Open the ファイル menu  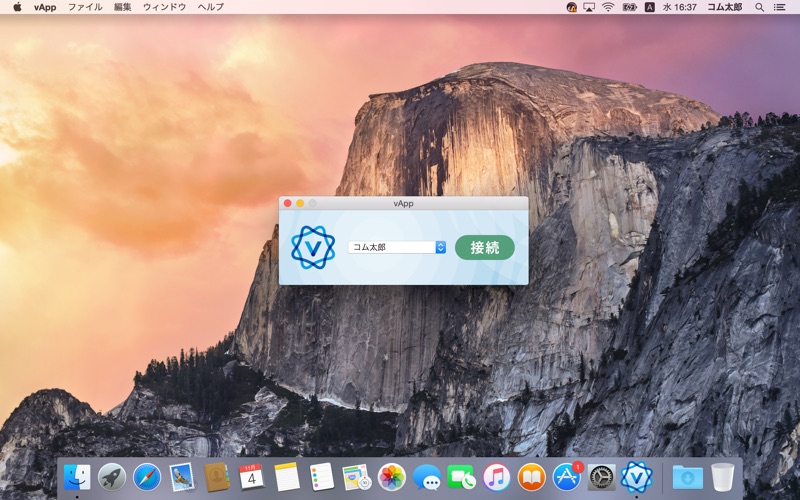click(x=85, y=7)
